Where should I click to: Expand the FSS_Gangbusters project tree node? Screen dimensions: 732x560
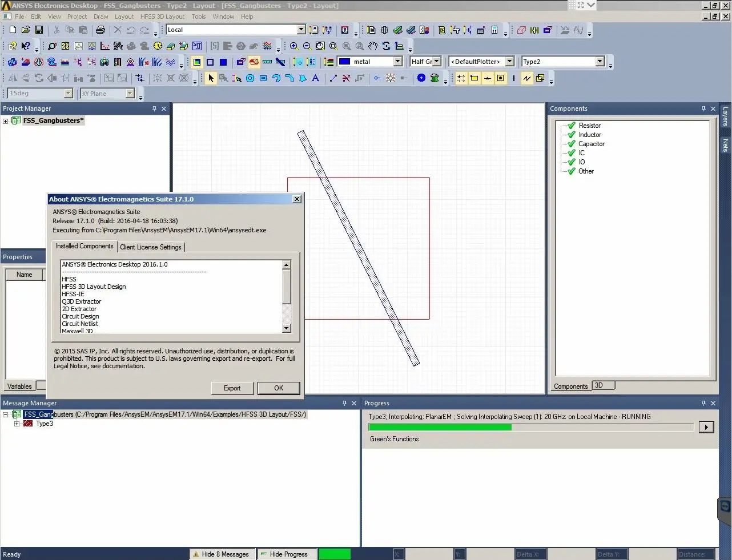[6, 121]
